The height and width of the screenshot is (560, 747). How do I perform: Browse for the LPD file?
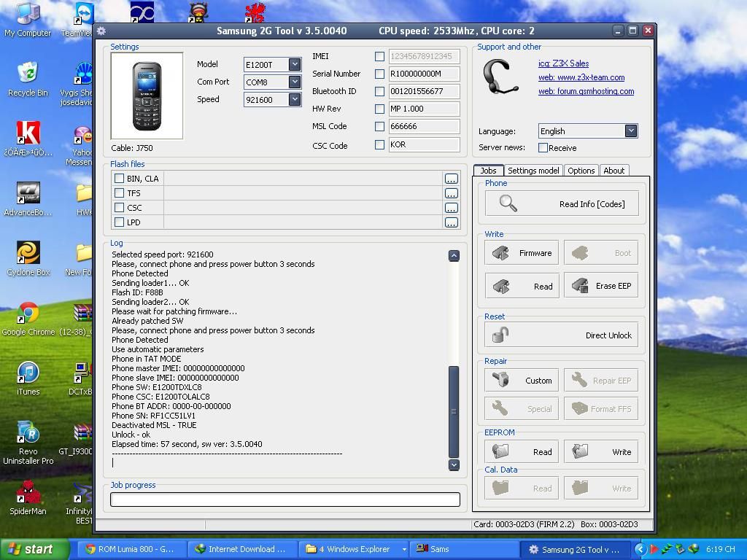pos(451,222)
